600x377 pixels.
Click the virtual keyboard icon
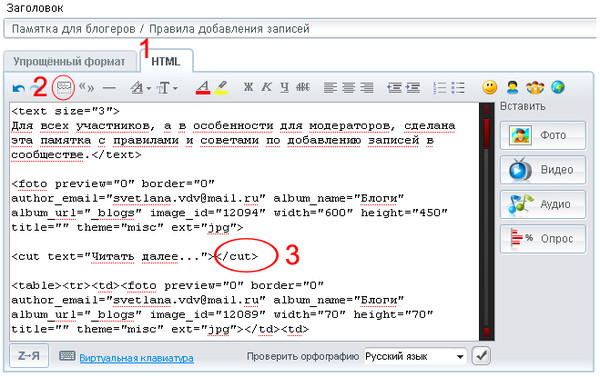[x=67, y=356]
